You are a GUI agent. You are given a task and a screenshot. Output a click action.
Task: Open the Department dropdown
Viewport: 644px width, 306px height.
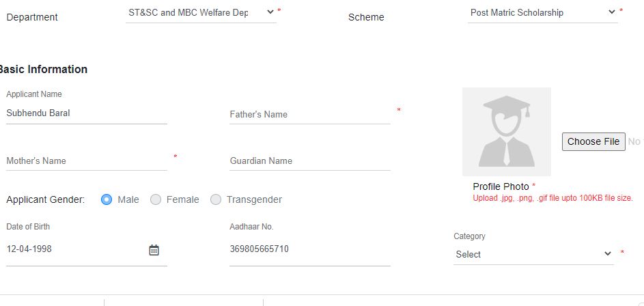(x=201, y=12)
